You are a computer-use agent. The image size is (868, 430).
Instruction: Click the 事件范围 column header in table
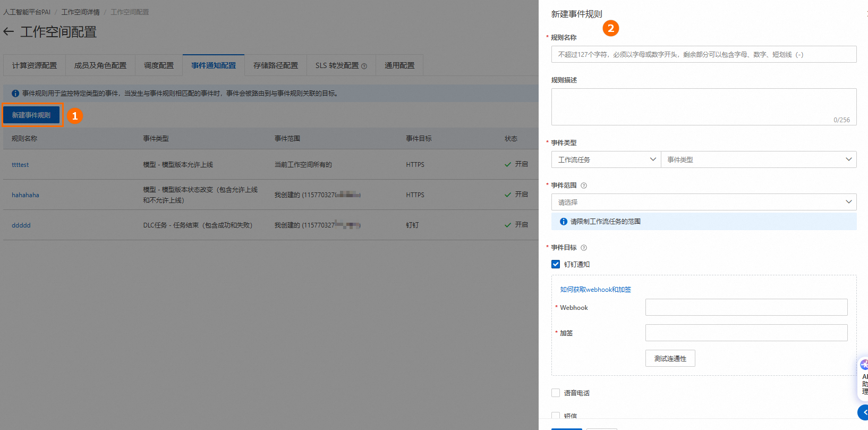point(287,139)
